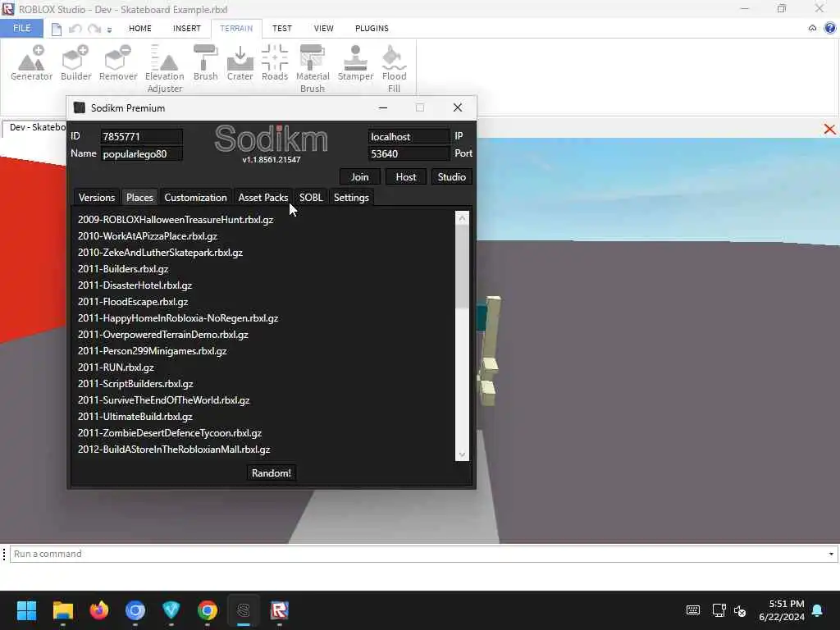840x630 pixels.
Task: Select 2010-ZekeAndLutherSkatepark.rbxl.gz
Action: [160, 253]
